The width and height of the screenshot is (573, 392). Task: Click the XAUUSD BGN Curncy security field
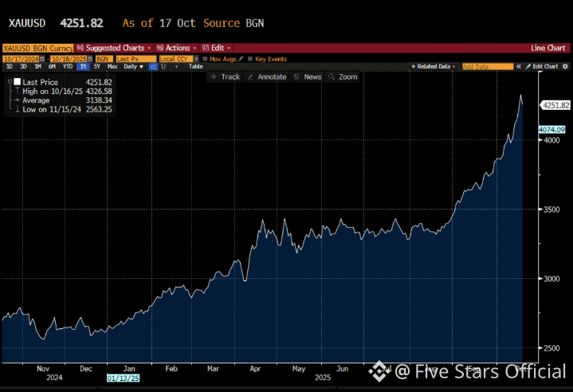pyautogui.click(x=38, y=49)
